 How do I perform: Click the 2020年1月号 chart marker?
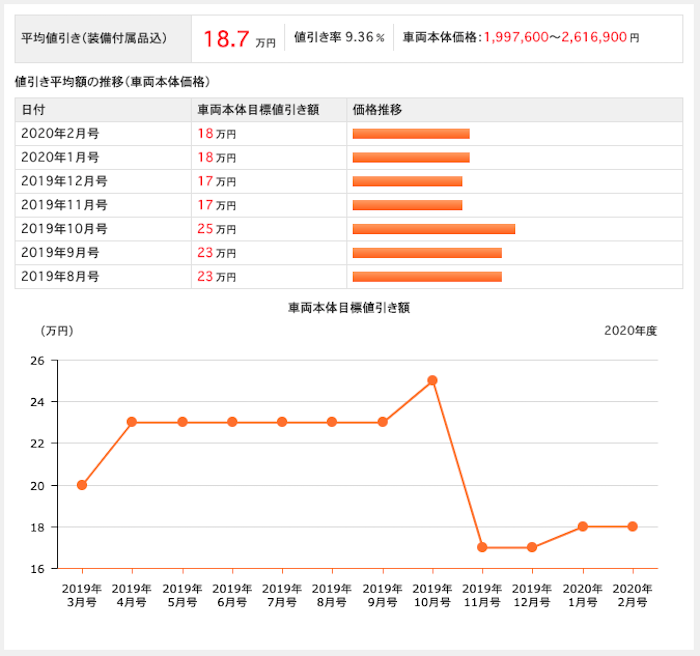point(583,526)
